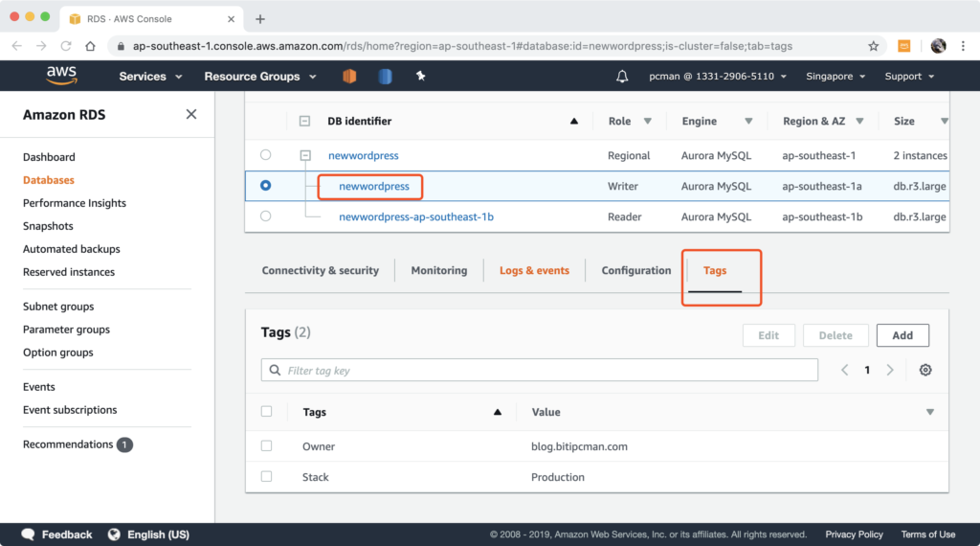Switch to the Monitoring tab
This screenshot has height=546, width=980.
point(438,270)
